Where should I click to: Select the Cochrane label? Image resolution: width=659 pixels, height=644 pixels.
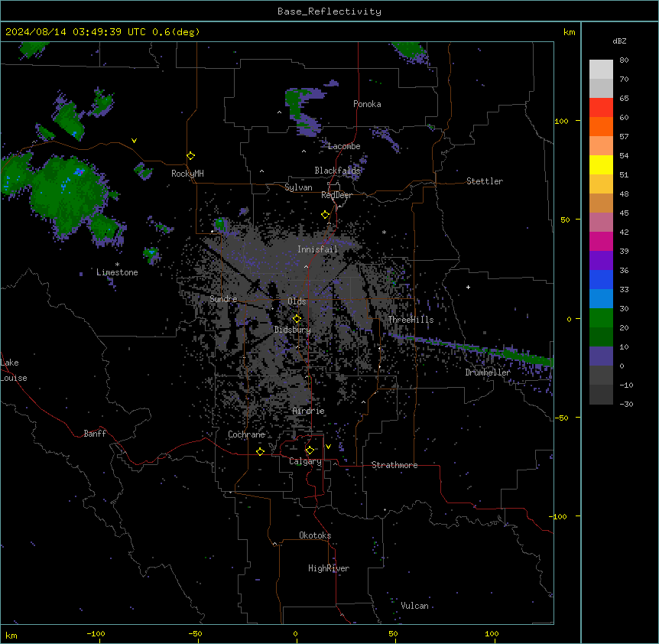pos(247,434)
